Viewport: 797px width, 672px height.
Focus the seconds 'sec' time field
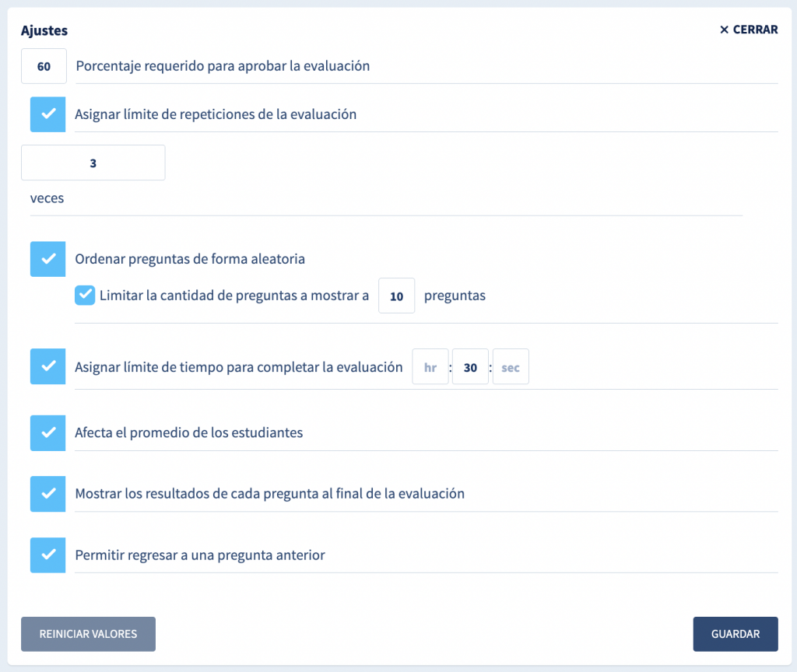pyautogui.click(x=511, y=368)
